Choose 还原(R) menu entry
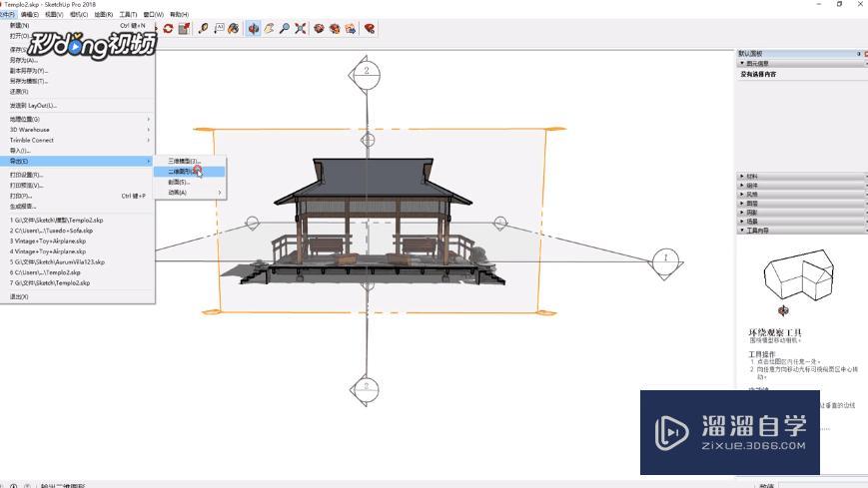Screen dimensions: 868x488 [78, 91]
